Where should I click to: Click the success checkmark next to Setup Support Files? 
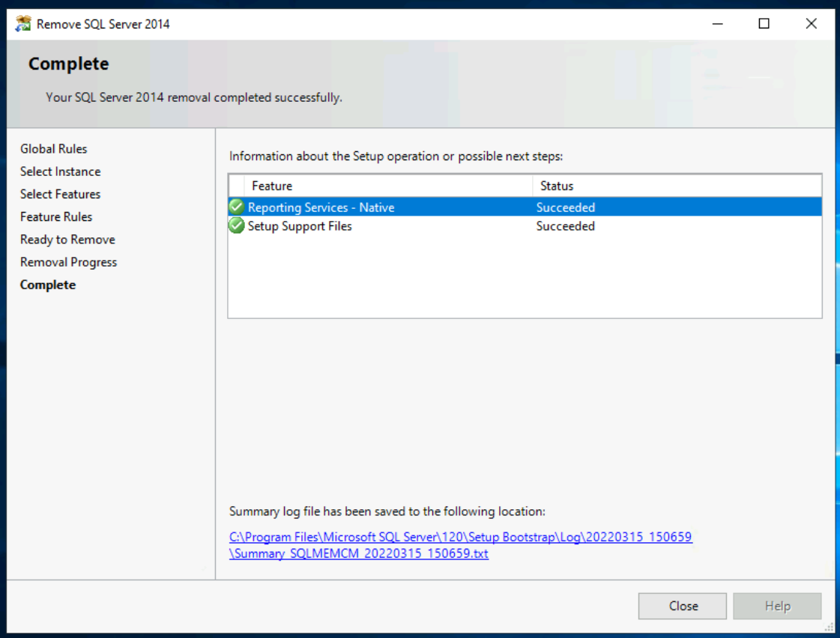(x=236, y=225)
